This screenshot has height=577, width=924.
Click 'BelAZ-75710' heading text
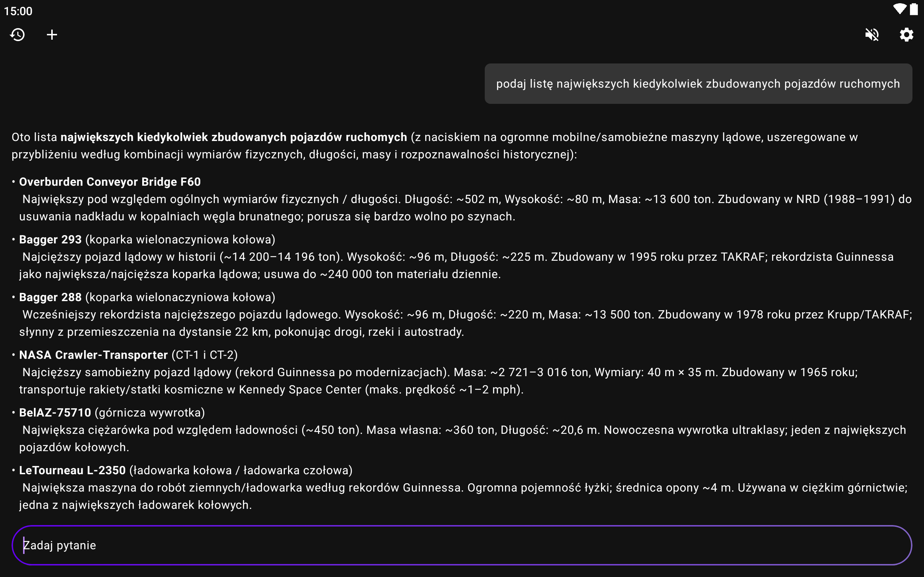[55, 413]
